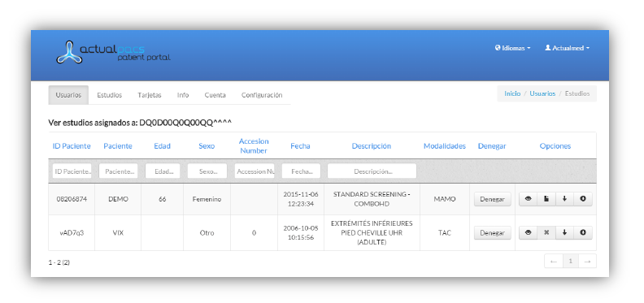Image resolution: width=644 pixels, height=303 pixels.
Task: Click the Otro sex cell
Action: (x=207, y=233)
